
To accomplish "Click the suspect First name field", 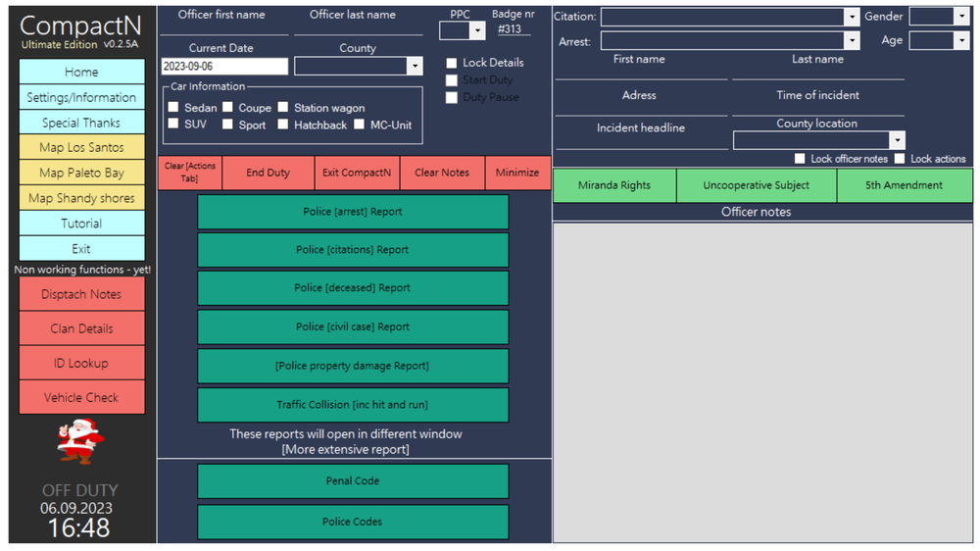I will (641, 73).
